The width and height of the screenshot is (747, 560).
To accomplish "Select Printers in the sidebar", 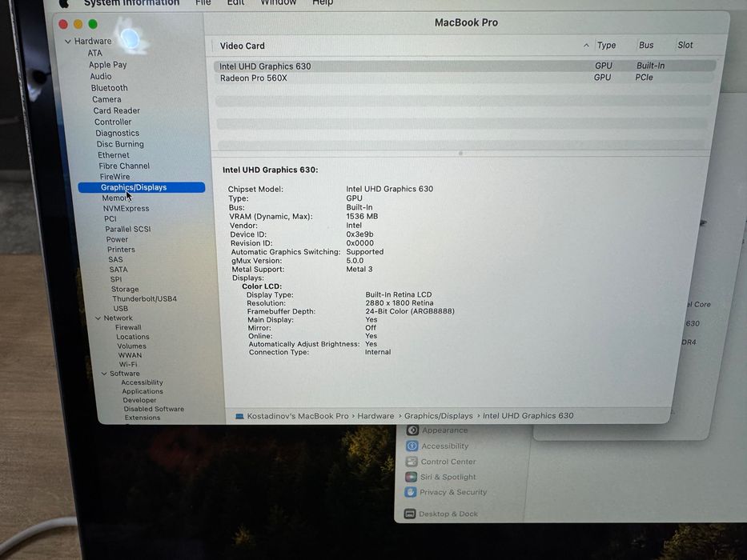I will [121, 250].
